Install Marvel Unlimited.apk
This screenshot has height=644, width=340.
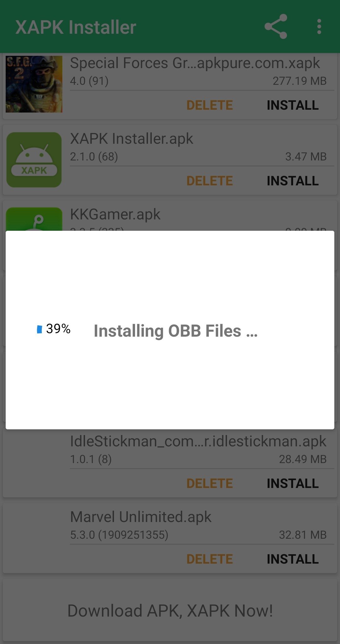293,559
